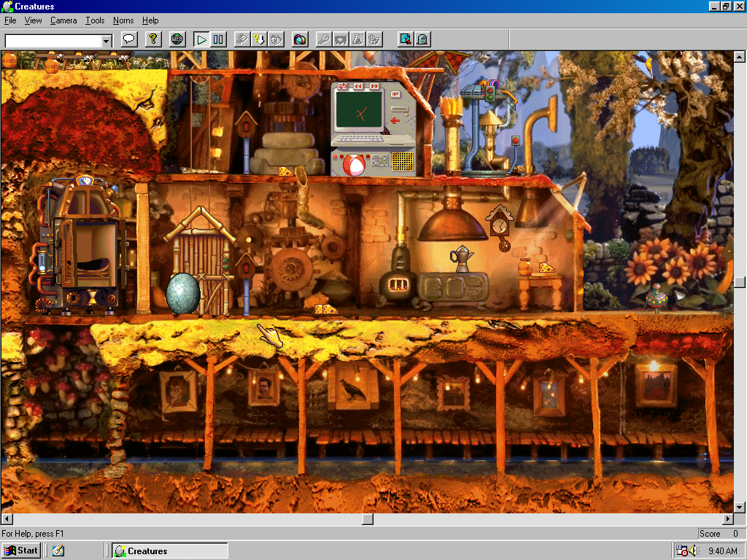Click the green computer screen
Viewport: 747px width, 560px height.
click(359, 111)
